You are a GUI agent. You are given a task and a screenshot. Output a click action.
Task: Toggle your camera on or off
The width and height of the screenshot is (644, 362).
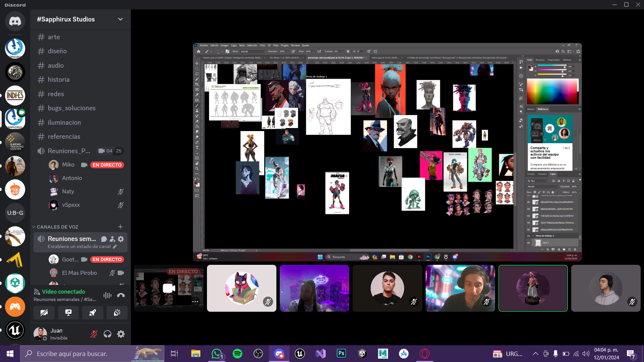(x=44, y=313)
